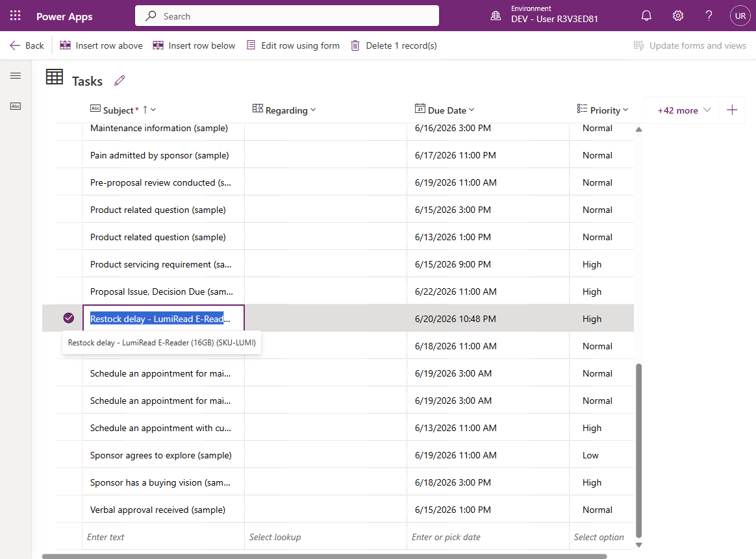Viewport: 756px width, 559px height.
Task: Click the selected Restock delay subject cell
Action: [164, 318]
